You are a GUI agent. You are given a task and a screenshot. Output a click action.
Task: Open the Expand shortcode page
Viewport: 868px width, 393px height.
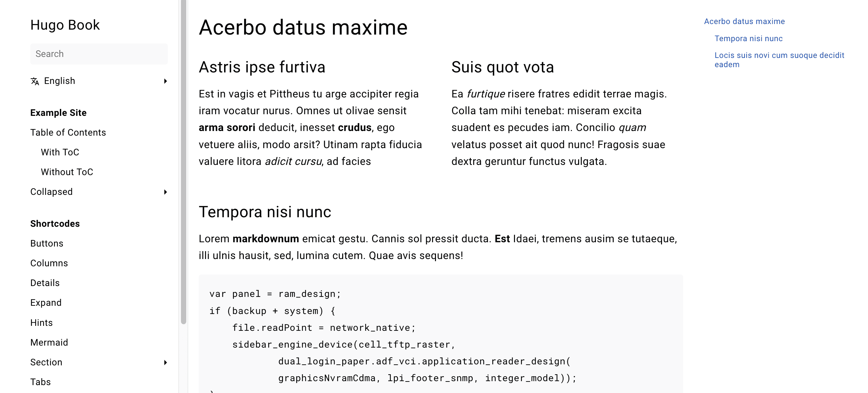tap(46, 303)
